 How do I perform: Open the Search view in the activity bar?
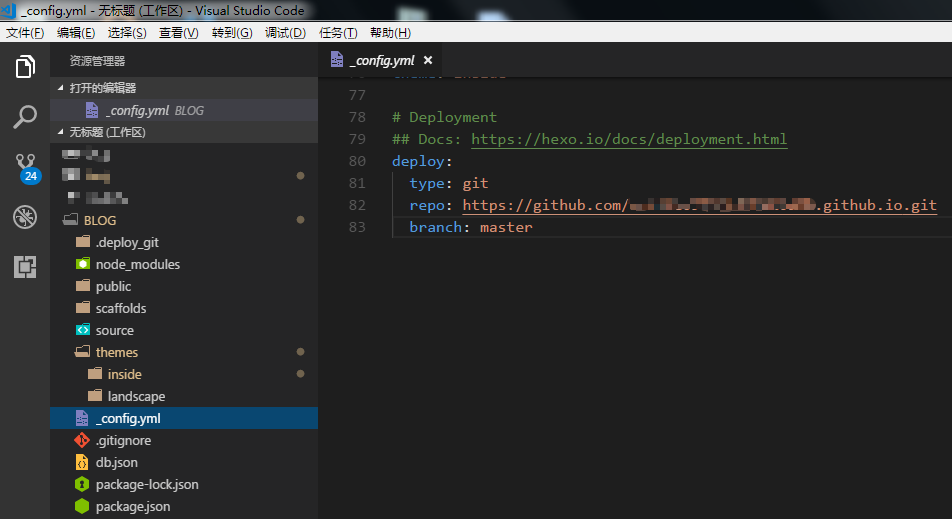point(25,117)
